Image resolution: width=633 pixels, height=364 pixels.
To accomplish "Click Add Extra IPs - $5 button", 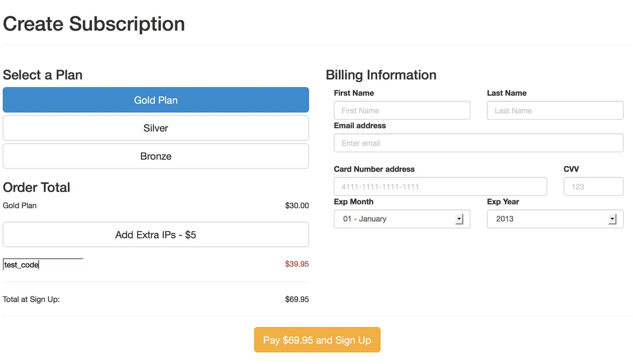I will [x=156, y=235].
